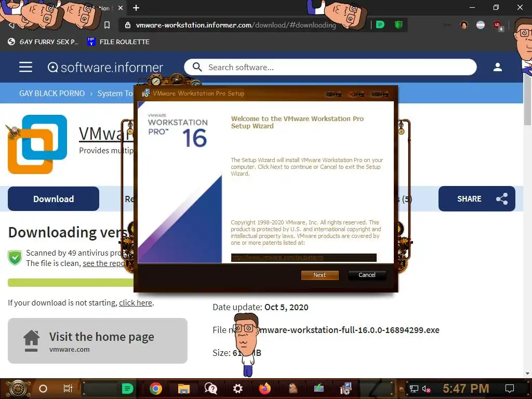Open the green note app on taskbar

[128, 389]
